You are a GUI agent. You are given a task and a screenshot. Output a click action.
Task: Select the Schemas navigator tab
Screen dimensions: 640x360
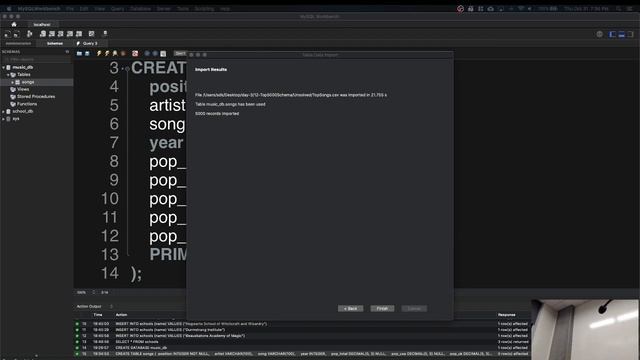[55, 43]
